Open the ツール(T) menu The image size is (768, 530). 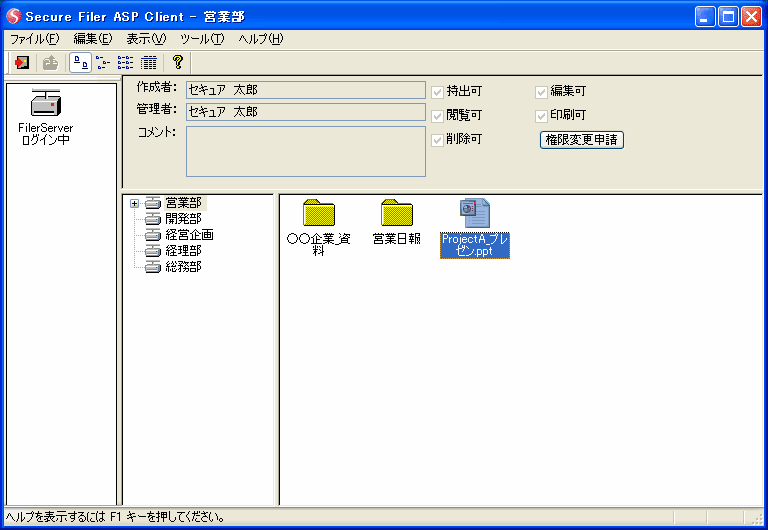click(x=202, y=39)
